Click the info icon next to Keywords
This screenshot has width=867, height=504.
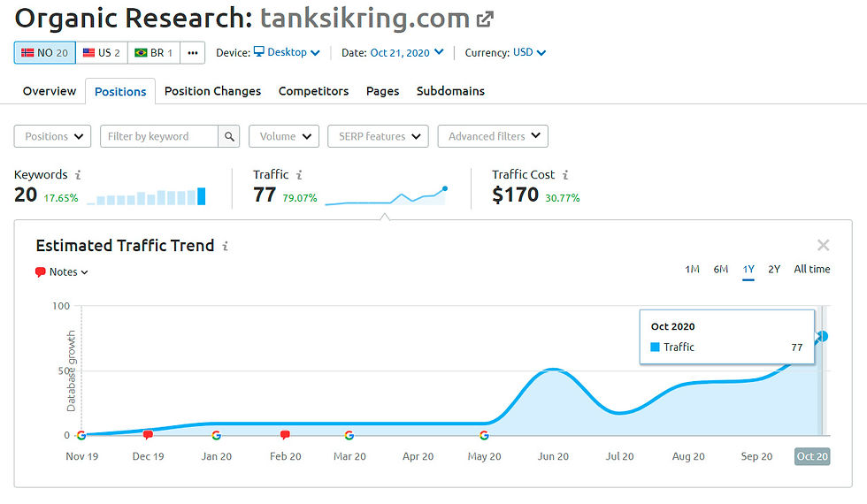(78, 175)
